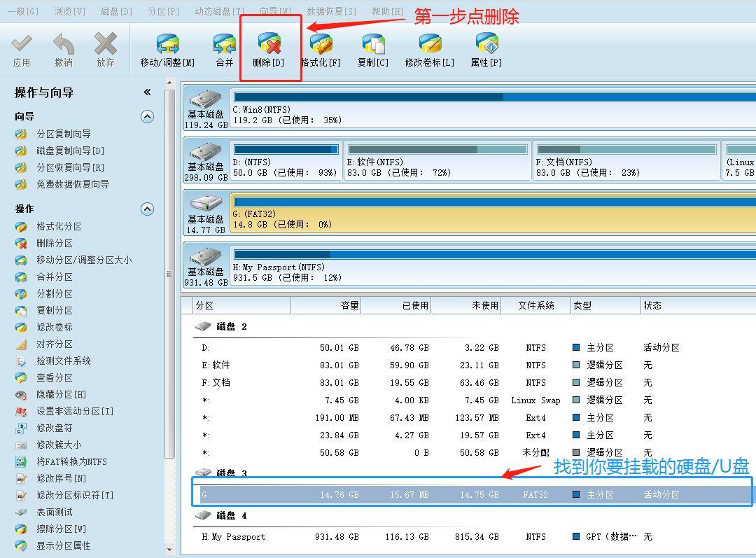Choose 显示分区属性 in the sidebar

point(64,545)
